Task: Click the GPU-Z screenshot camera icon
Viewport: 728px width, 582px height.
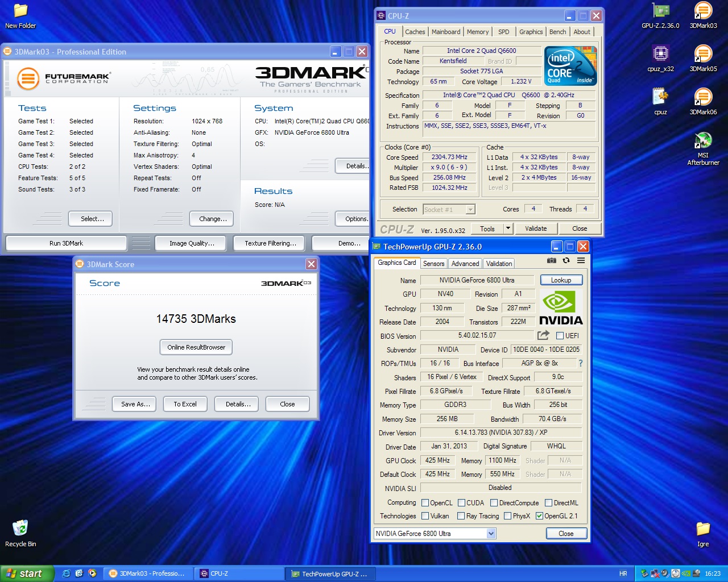Action: click(551, 260)
